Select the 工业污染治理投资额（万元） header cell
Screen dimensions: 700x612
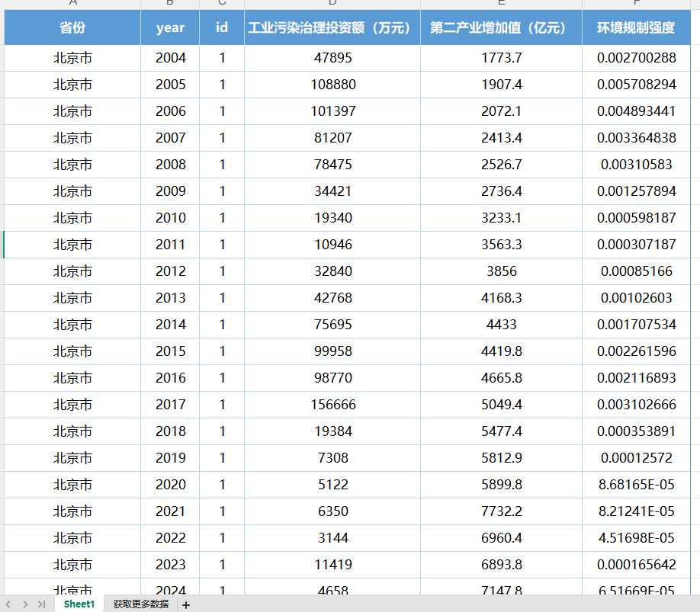point(332,27)
